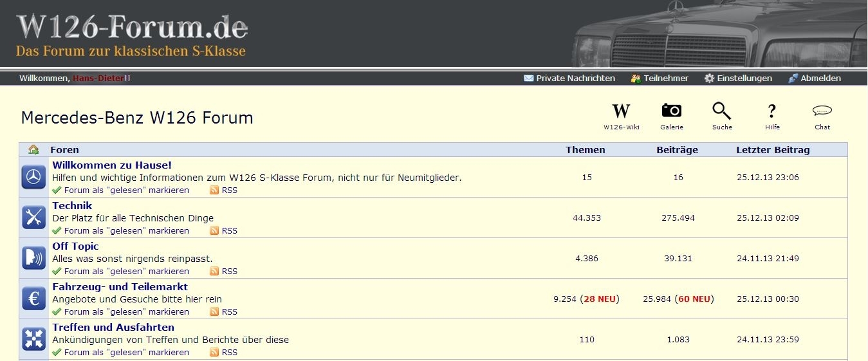Click last post date 25.12.13 23:06
Image resolution: width=868 pixels, height=361 pixels.
[768, 177]
